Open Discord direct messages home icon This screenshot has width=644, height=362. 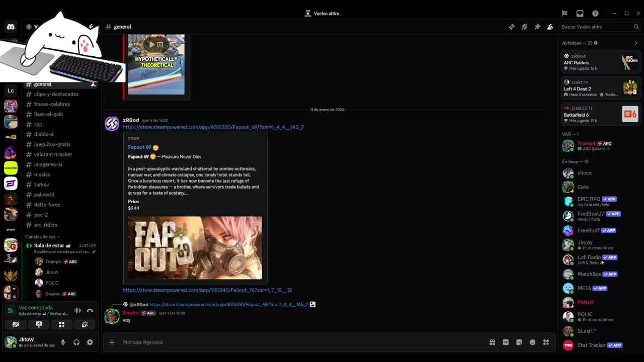click(x=11, y=27)
